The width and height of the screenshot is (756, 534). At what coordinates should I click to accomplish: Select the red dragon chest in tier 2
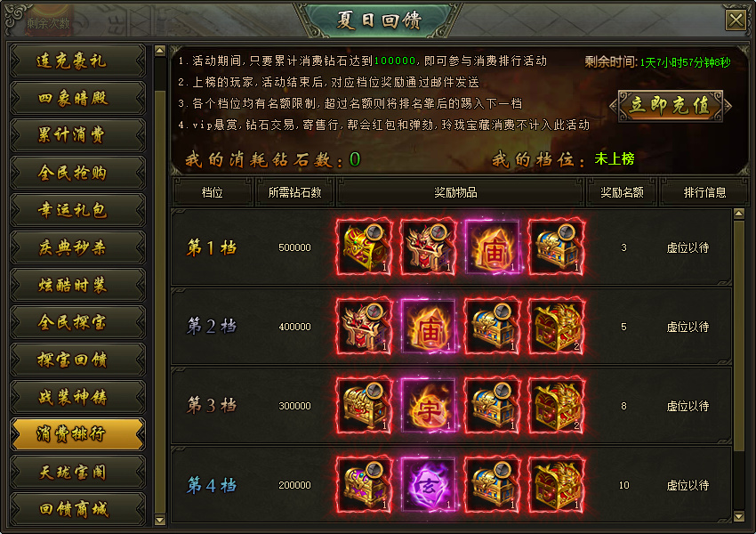[557, 327]
